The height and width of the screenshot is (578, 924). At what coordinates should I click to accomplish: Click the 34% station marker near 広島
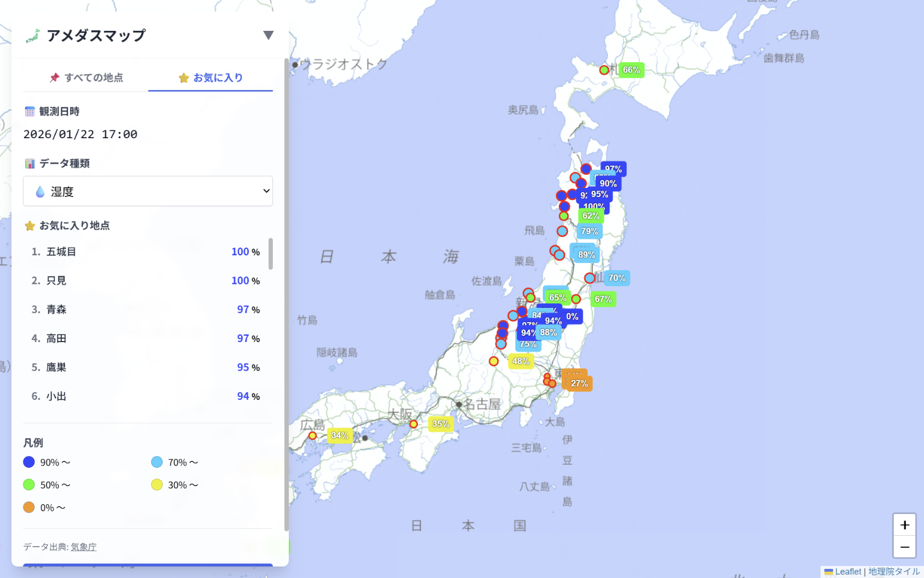[313, 436]
